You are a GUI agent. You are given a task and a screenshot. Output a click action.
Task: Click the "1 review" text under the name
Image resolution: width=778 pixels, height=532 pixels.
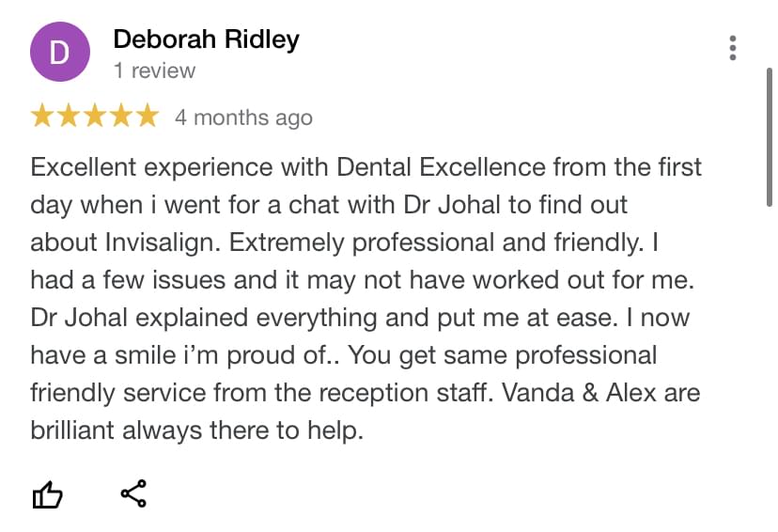coord(154,70)
